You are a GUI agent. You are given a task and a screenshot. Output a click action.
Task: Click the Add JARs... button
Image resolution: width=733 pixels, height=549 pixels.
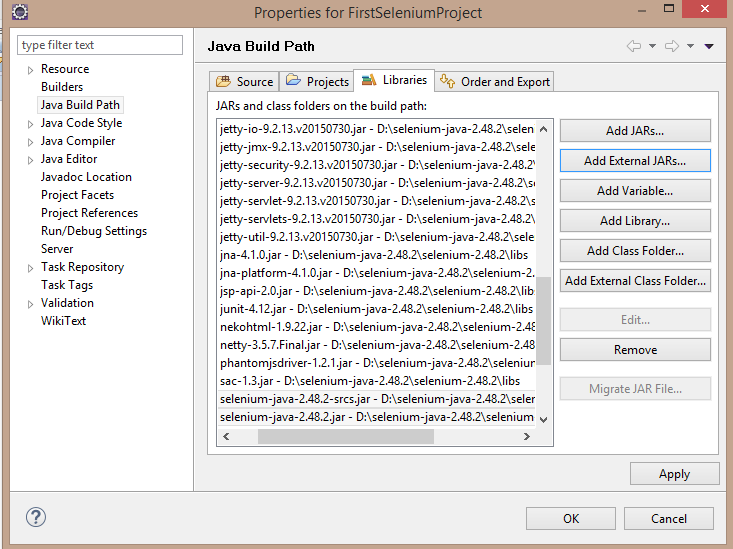(635, 130)
